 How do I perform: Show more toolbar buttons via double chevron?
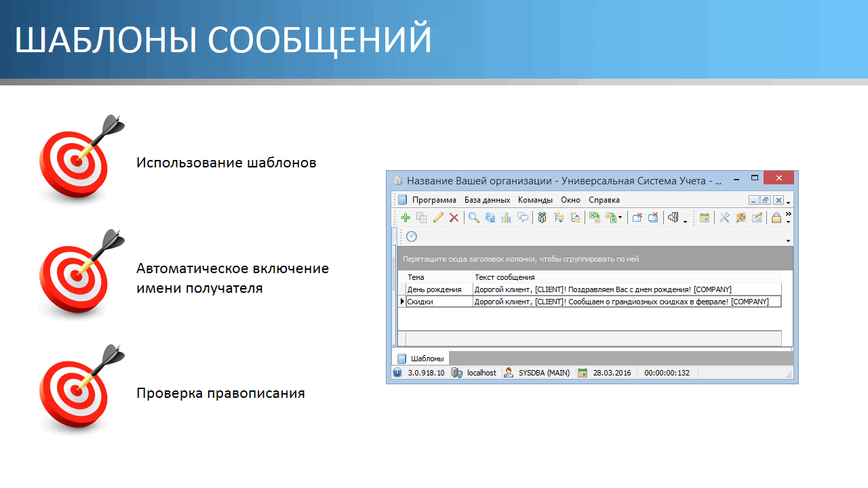(x=788, y=214)
